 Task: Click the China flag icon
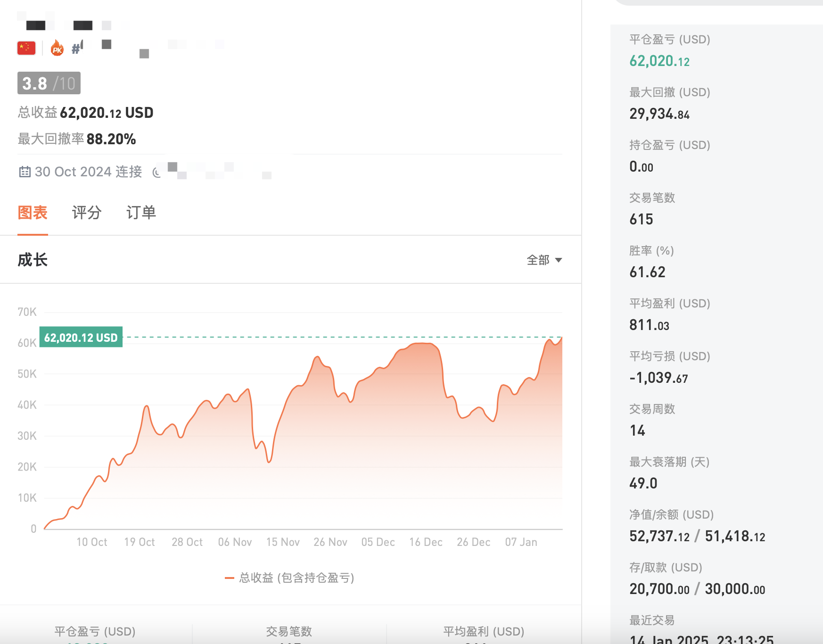[x=26, y=48]
